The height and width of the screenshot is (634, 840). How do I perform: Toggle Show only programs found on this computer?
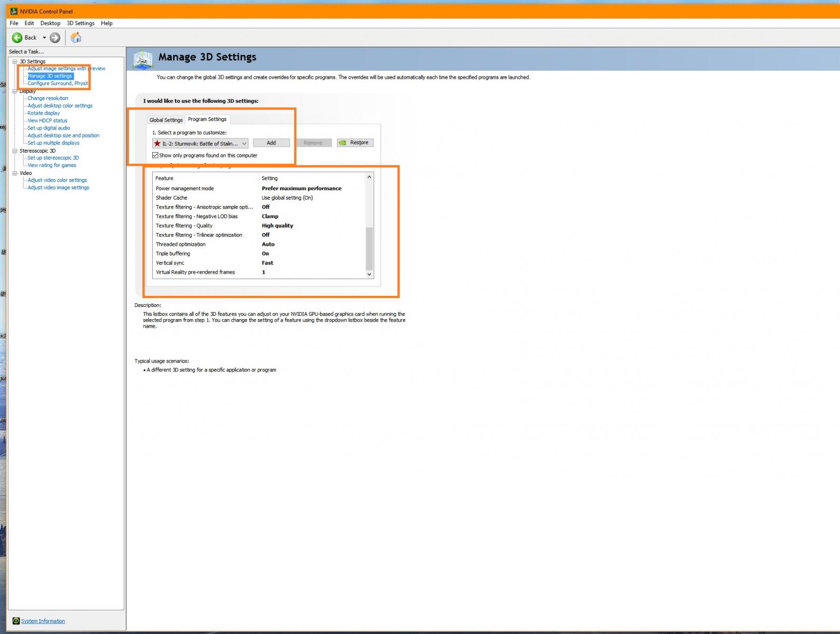point(155,155)
